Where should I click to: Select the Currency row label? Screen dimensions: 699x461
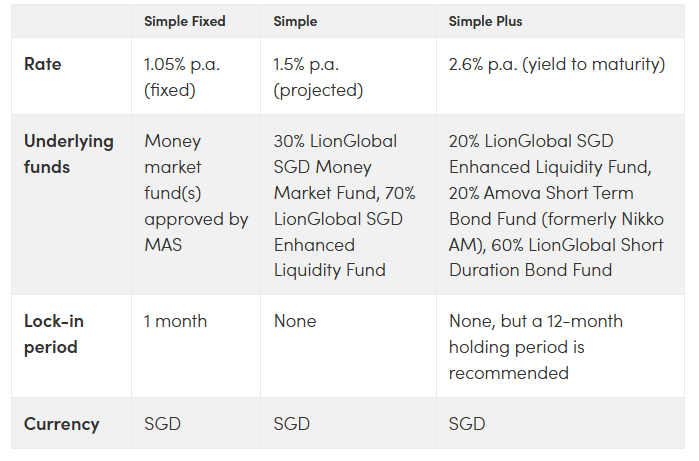pos(62,424)
